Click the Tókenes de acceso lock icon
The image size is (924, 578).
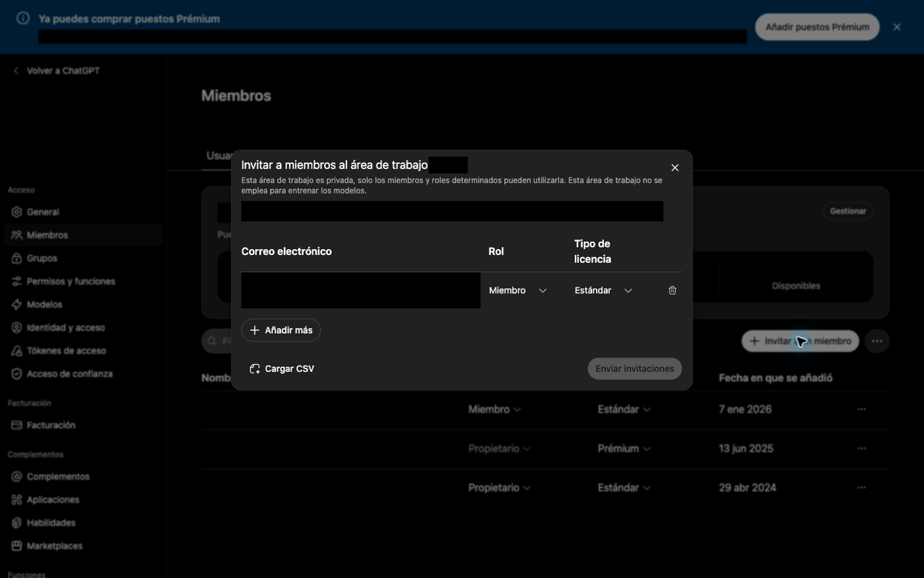click(x=16, y=351)
